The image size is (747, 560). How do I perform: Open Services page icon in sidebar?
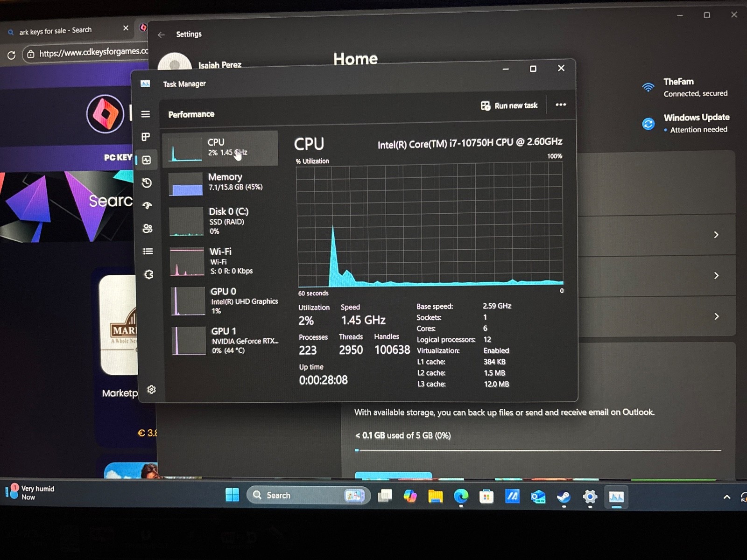click(x=148, y=274)
